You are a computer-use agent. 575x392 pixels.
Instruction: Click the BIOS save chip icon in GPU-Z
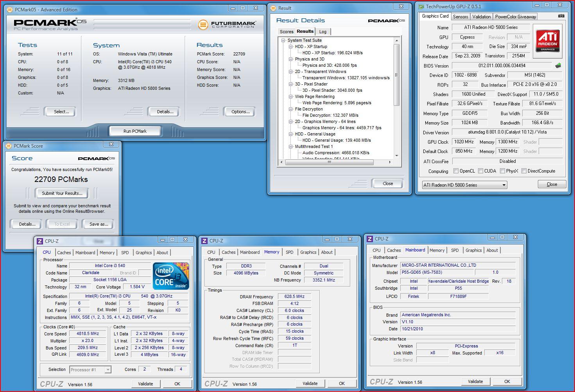558,66
